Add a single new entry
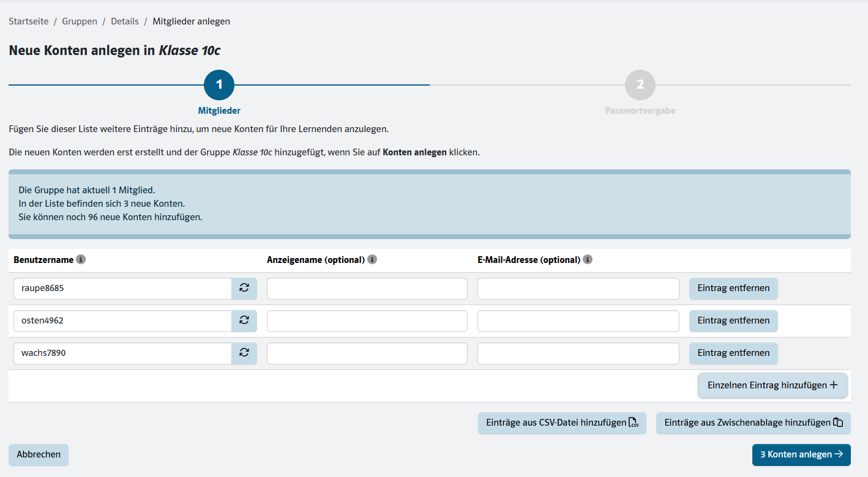This screenshot has width=868, height=477. [772, 385]
